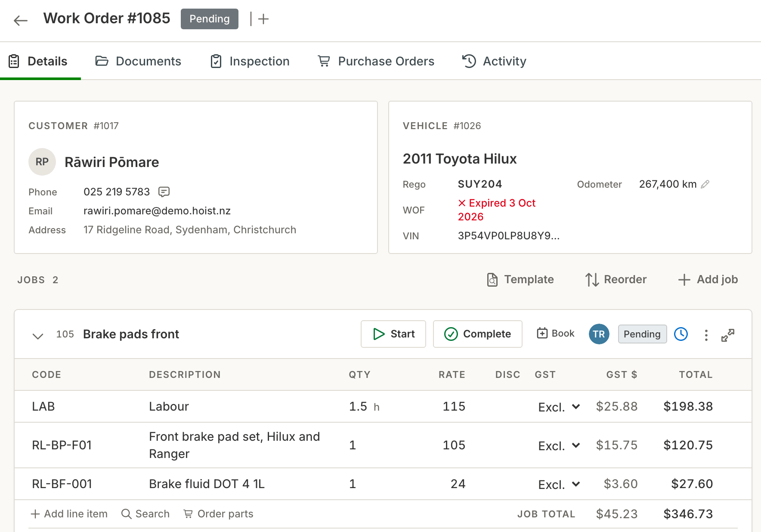Edit Brake fluid rate 24 field
The width and height of the screenshot is (761, 532).
(458, 484)
